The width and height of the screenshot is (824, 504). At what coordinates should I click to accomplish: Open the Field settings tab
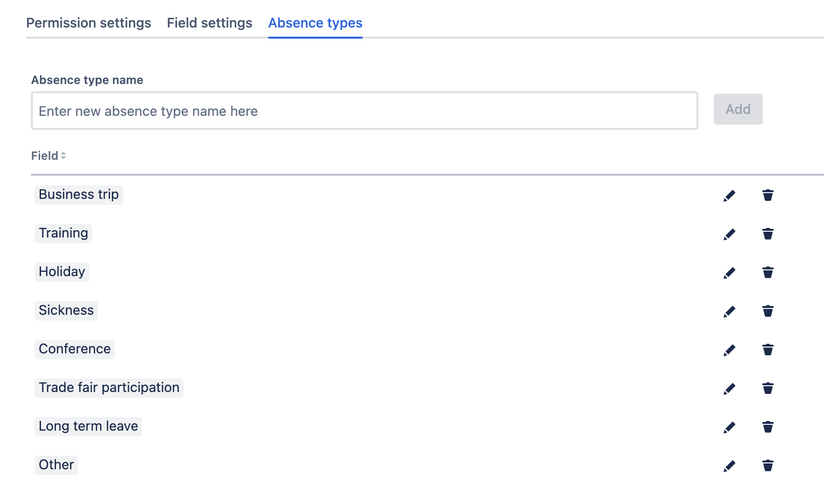(x=209, y=23)
